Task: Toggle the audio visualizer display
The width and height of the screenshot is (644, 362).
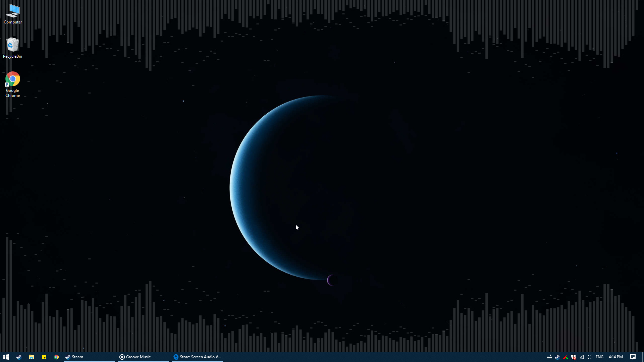Action: (549, 357)
